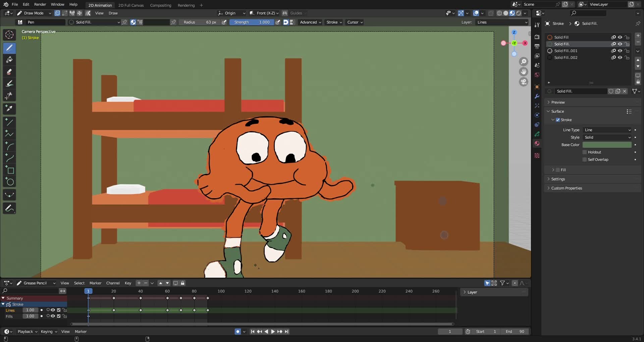
Task: Add a new material slot
Action: 638,36
